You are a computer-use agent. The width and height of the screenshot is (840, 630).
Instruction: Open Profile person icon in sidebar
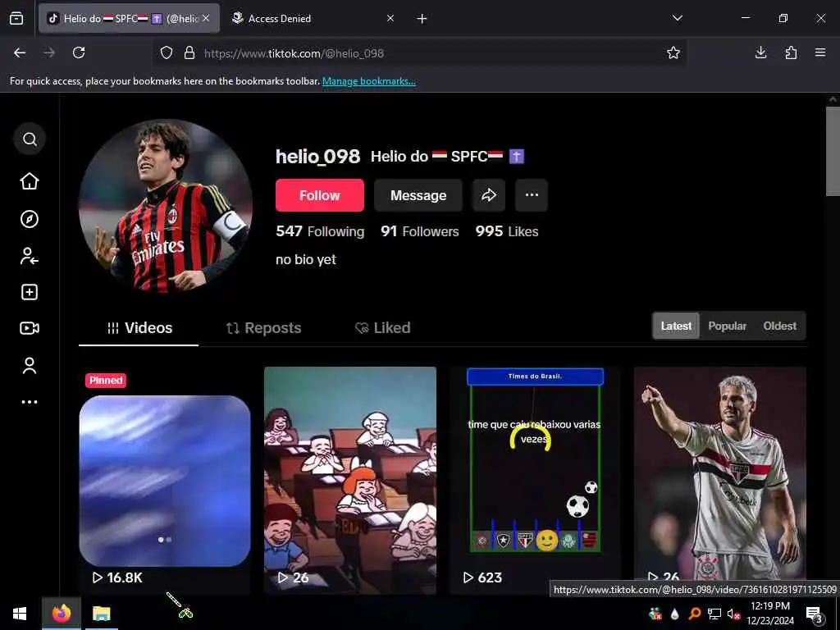30,365
